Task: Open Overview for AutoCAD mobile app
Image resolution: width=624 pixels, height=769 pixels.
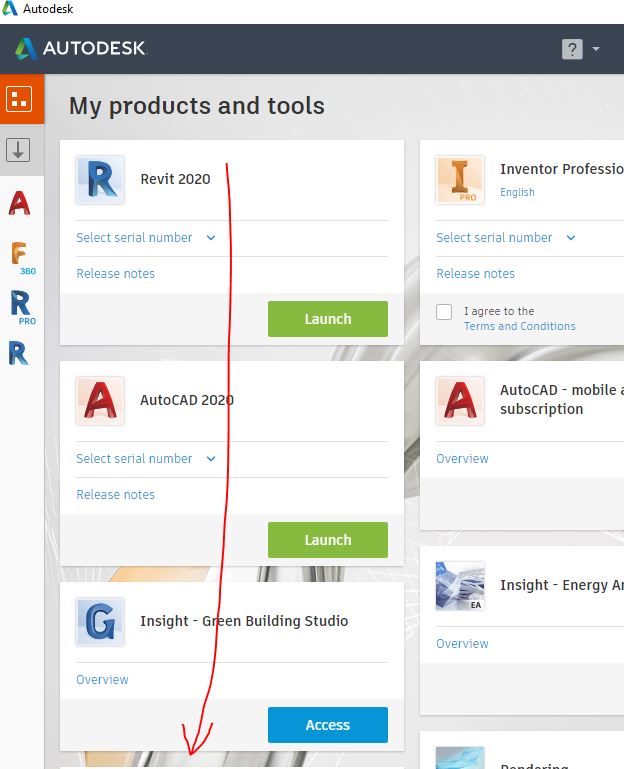Action: 462,459
